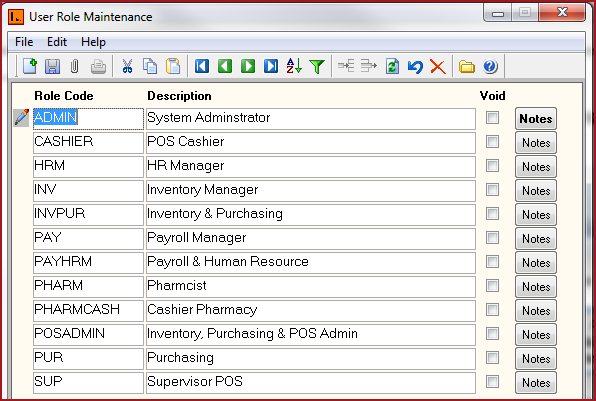Click the blue question mark help icon
596x401 pixels.
pyautogui.click(x=490, y=66)
